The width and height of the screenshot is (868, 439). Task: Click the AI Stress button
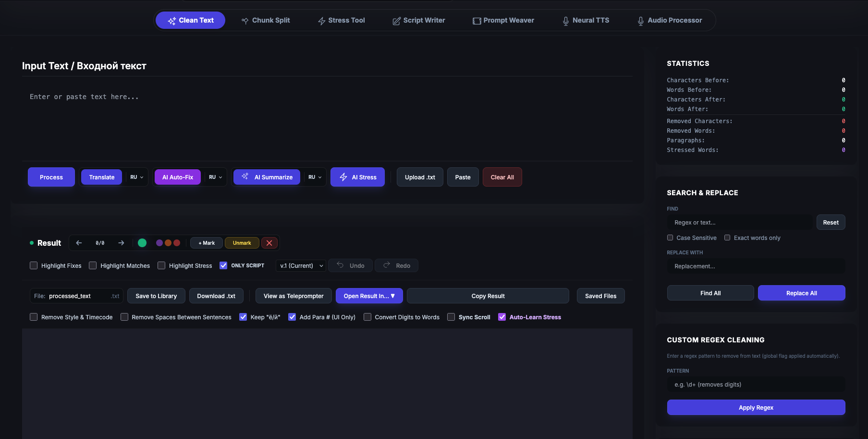point(357,177)
